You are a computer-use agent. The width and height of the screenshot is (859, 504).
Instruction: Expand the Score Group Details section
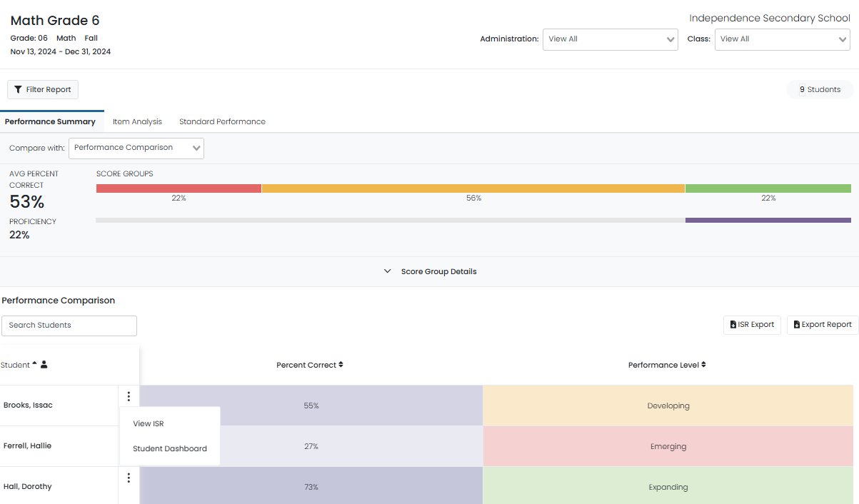430,271
